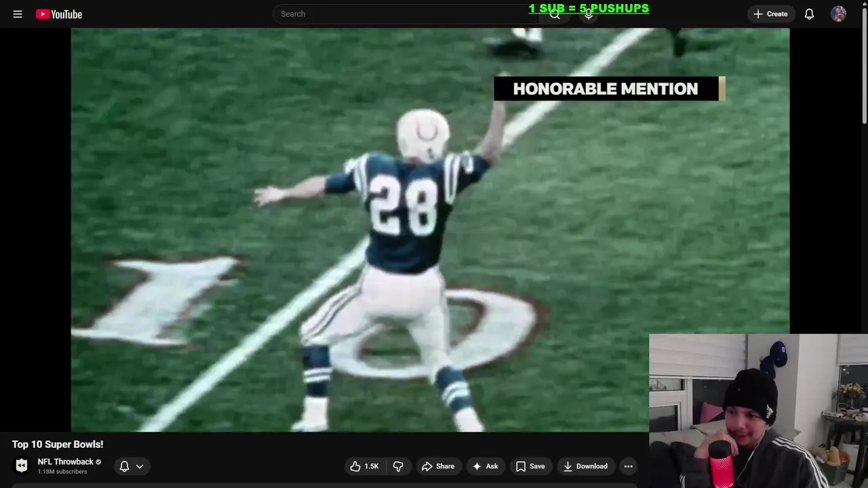Expand subscription options chevron
Viewport: 868px width, 488px height.
[x=140, y=466]
